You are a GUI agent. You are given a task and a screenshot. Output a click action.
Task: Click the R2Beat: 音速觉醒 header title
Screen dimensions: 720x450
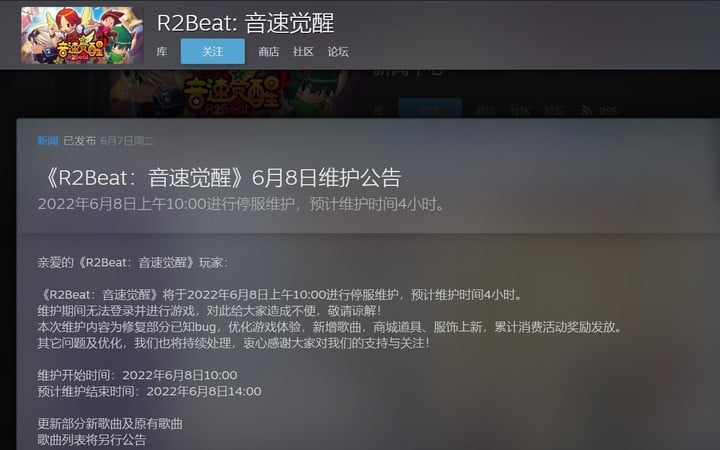click(246, 23)
